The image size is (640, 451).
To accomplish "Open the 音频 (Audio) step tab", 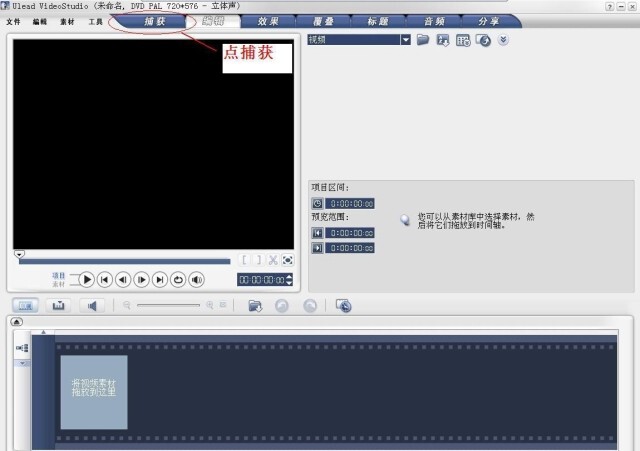I will coord(433,21).
